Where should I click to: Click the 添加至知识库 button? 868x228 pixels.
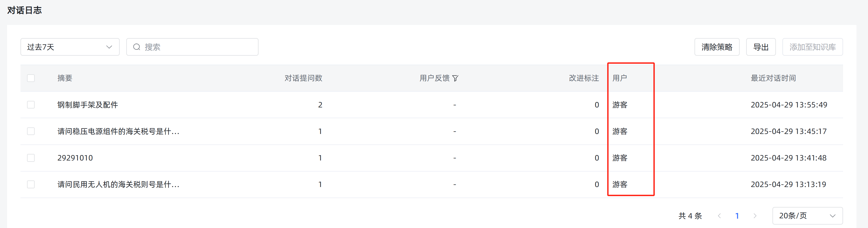pos(812,47)
